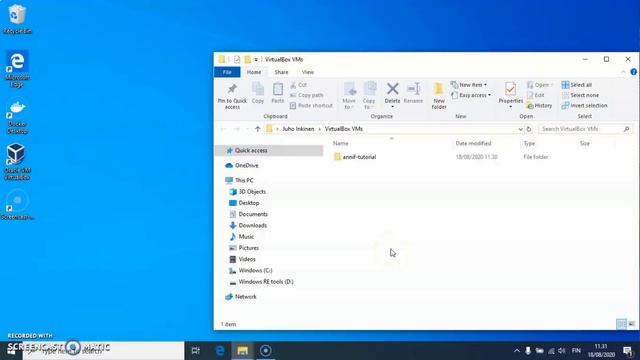
Task: Switch to large icons view layout
Action: coord(631,324)
